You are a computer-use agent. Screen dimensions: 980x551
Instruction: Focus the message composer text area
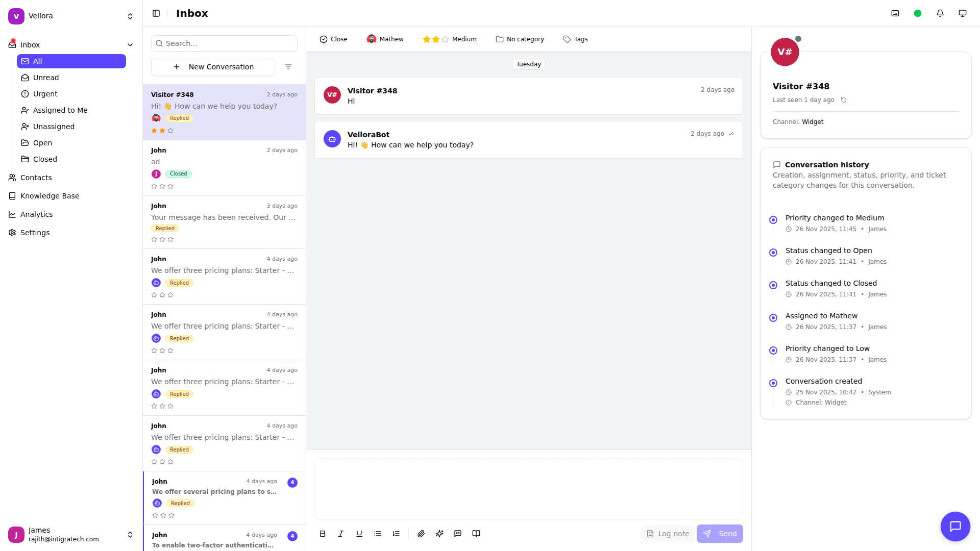click(x=529, y=489)
